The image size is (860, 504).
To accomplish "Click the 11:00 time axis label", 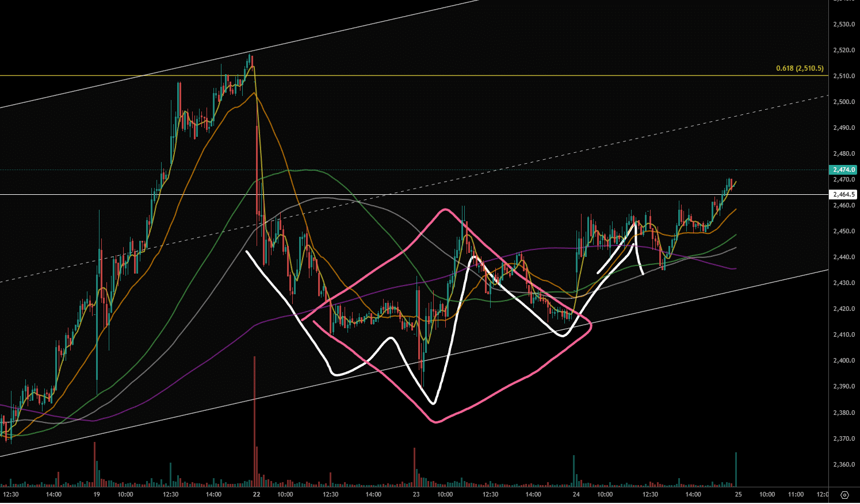I will 796,494.
